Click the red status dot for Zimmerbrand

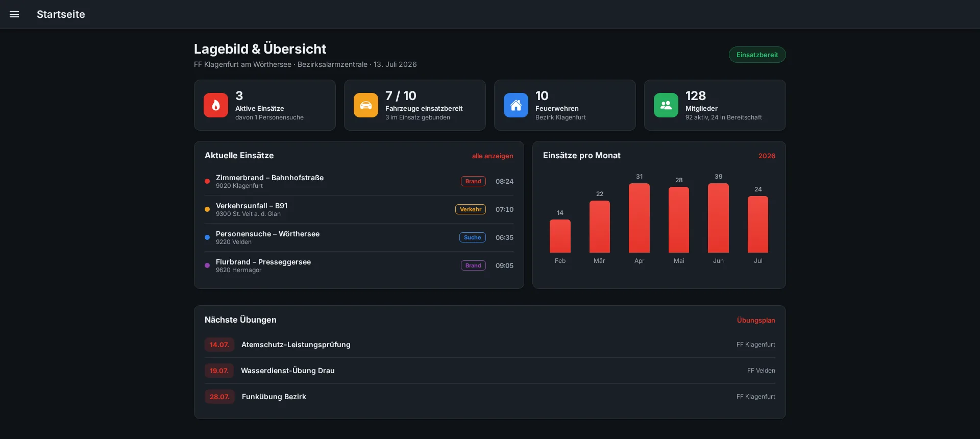click(x=207, y=181)
